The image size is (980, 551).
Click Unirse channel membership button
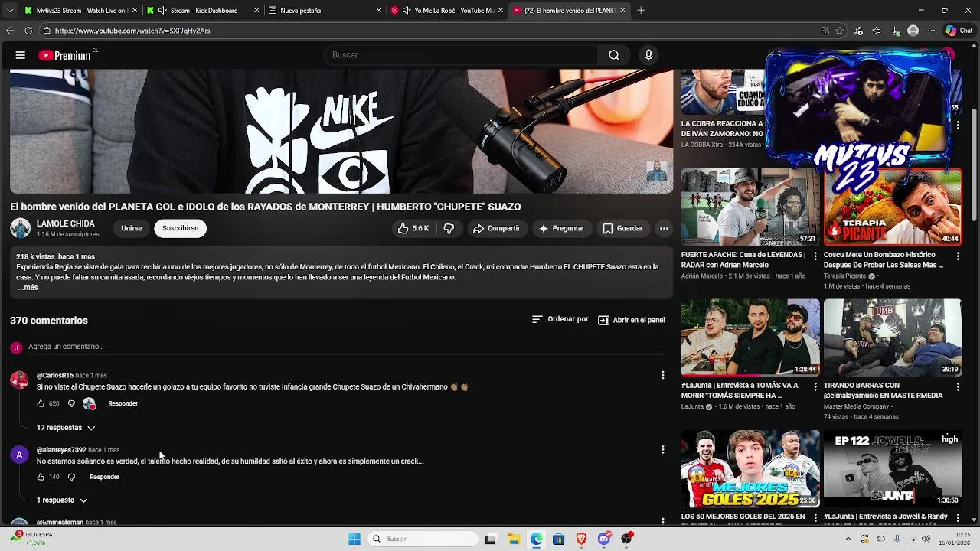132,228
